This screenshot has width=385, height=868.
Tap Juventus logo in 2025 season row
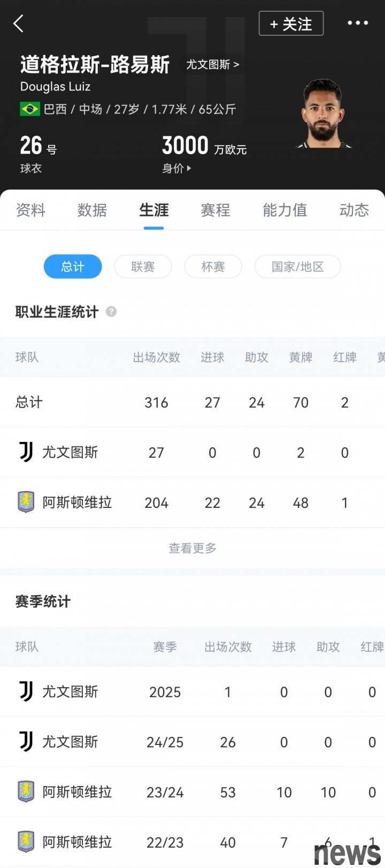(26, 691)
